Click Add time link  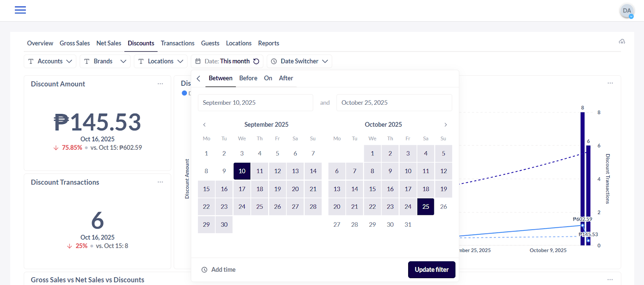pyautogui.click(x=219, y=270)
